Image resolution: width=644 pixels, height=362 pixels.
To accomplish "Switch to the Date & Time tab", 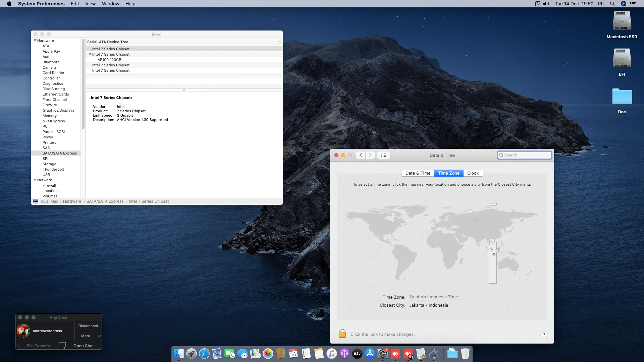I will [418, 173].
